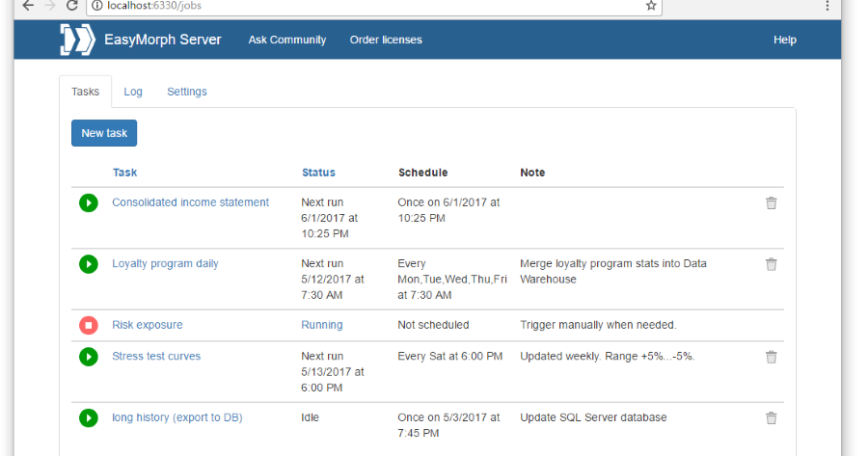868x456 pixels.
Task: Start the long history export task
Action: [89, 418]
